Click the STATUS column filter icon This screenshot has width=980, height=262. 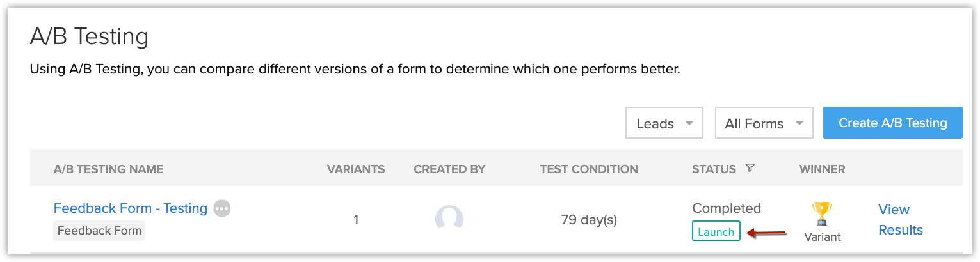click(x=750, y=169)
